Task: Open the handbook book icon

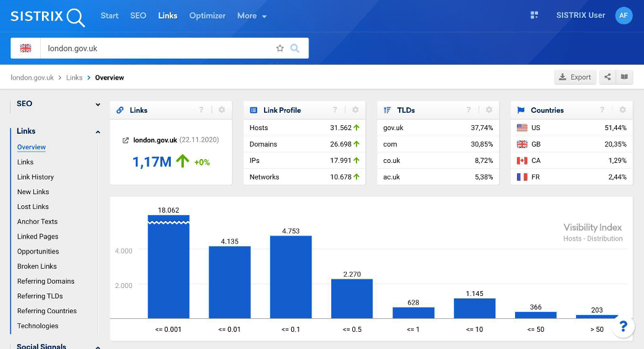Action: point(624,77)
